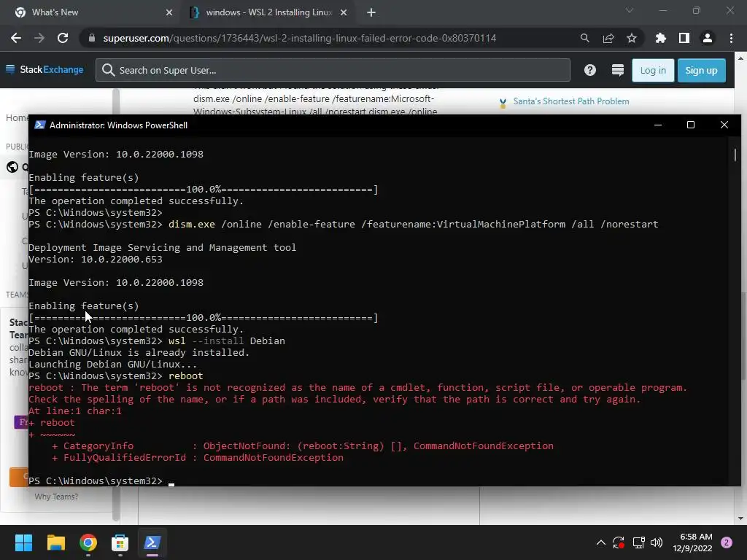Open the volume speaker tray icon
This screenshot has height=560, width=747.
[x=657, y=542]
